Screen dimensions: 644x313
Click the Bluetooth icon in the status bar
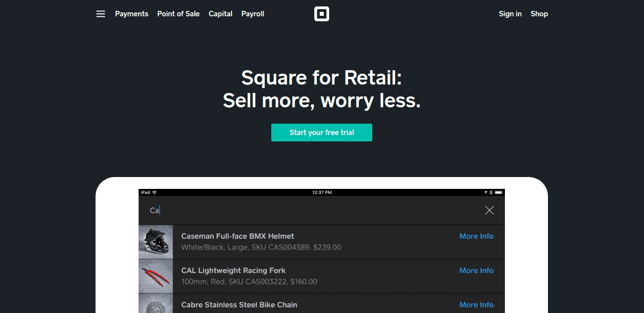point(491,192)
